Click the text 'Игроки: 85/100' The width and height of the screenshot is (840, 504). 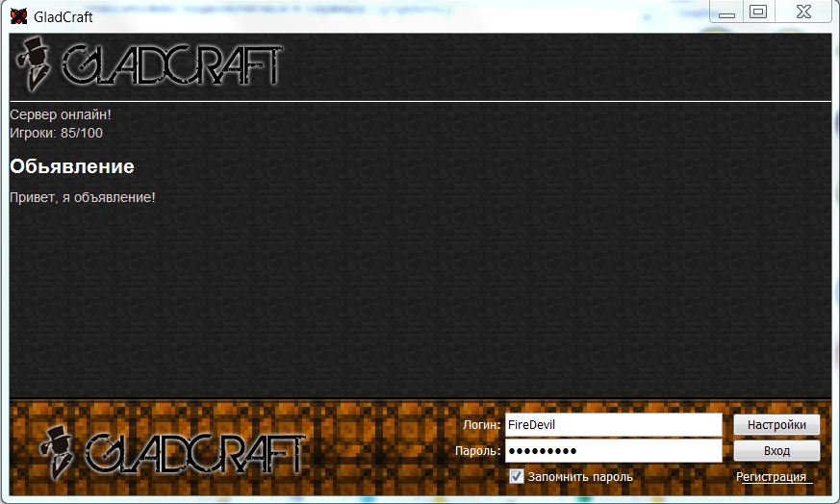click(56, 133)
